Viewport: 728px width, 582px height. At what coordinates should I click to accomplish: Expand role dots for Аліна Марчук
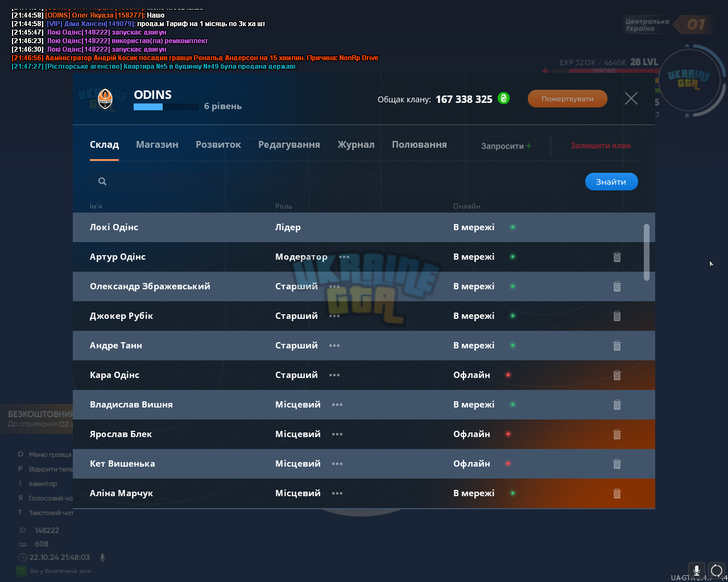pos(337,493)
